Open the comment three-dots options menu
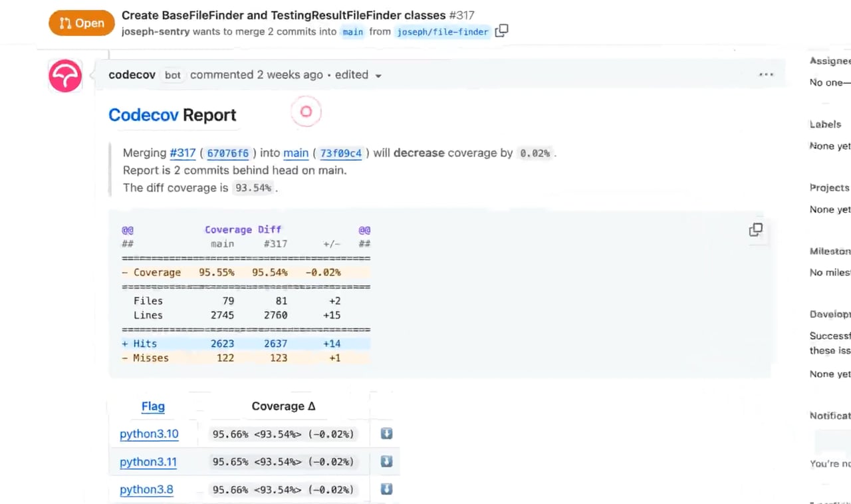This screenshot has height=504, width=851. pyautogui.click(x=766, y=74)
